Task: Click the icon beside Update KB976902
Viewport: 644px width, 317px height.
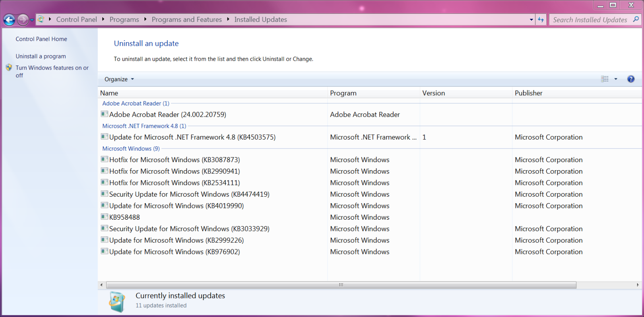Action: tap(105, 251)
